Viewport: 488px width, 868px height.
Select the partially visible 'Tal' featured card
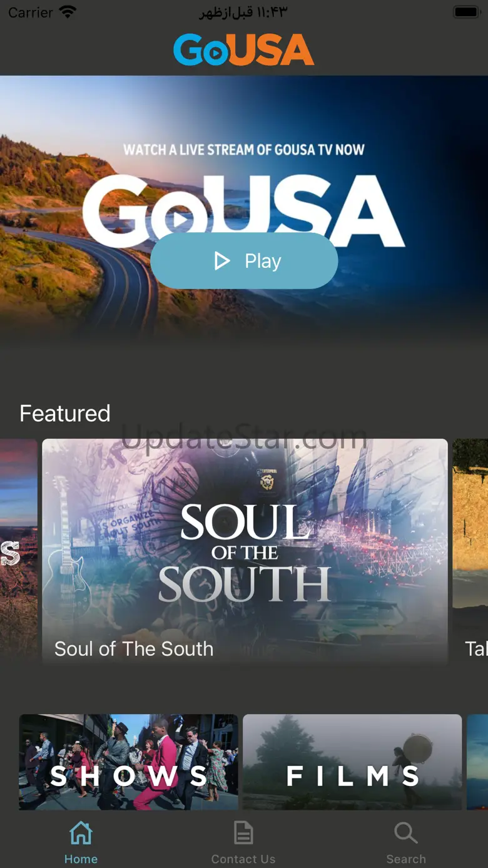(470, 551)
